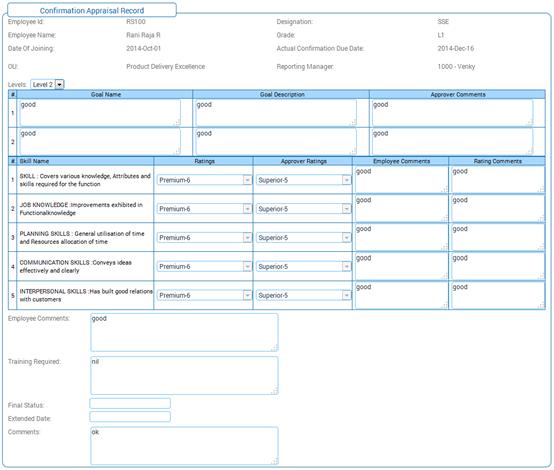This screenshot has width=554, height=470.
Task: Click the Employee Comments column header in skills table
Action: [401, 161]
